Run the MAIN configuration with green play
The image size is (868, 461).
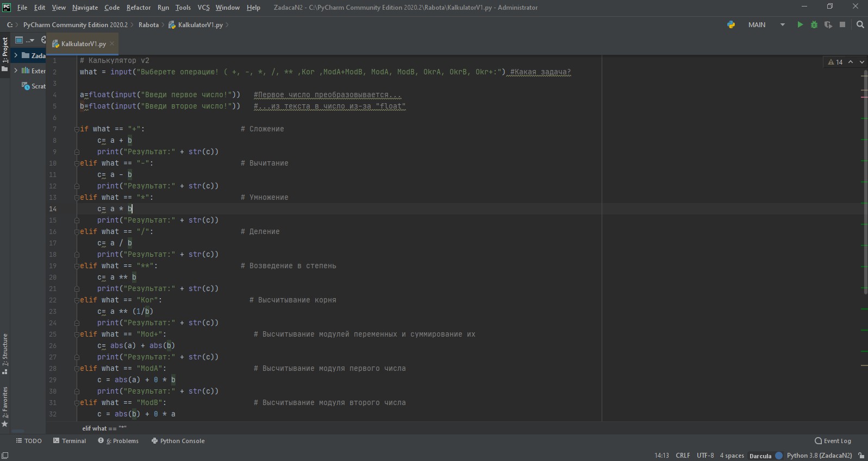[800, 24]
